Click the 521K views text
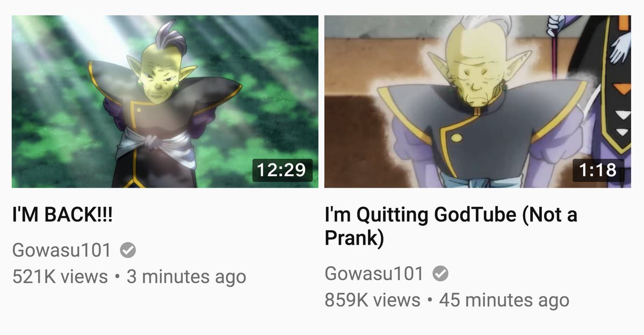The height and width of the screenshot is (335, 644). click(x=60, y=276)
